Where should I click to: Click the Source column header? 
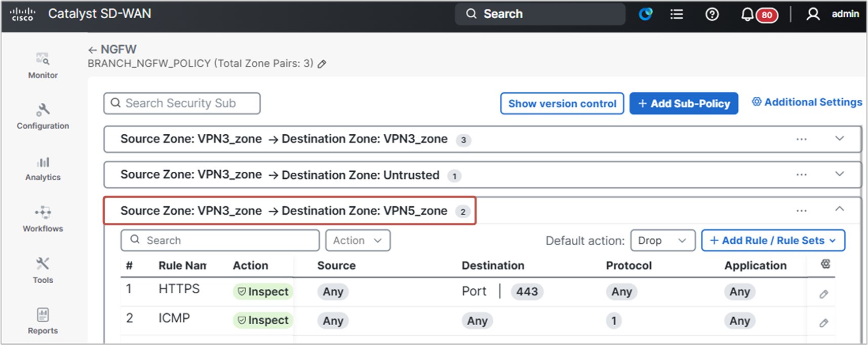point(336,265)
